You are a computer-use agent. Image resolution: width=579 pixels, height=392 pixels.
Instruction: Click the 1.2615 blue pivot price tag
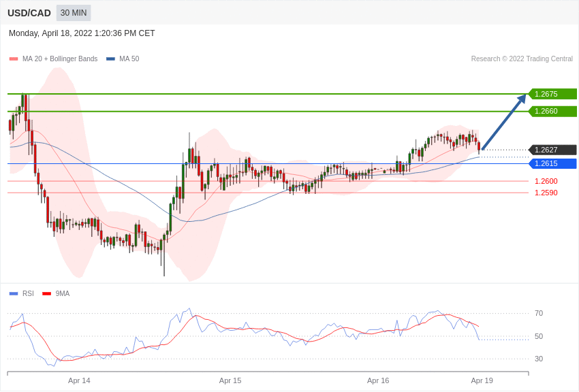pos(552,163)
